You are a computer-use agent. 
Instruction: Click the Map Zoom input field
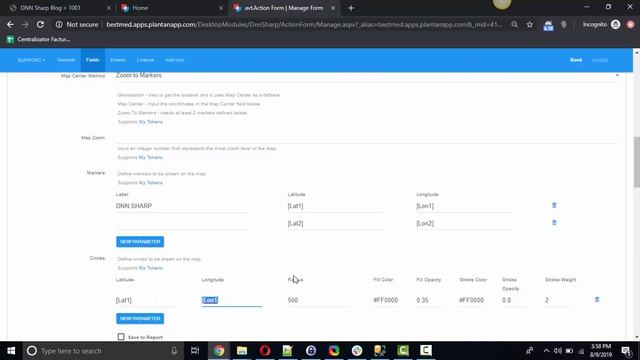pos(367,138)
